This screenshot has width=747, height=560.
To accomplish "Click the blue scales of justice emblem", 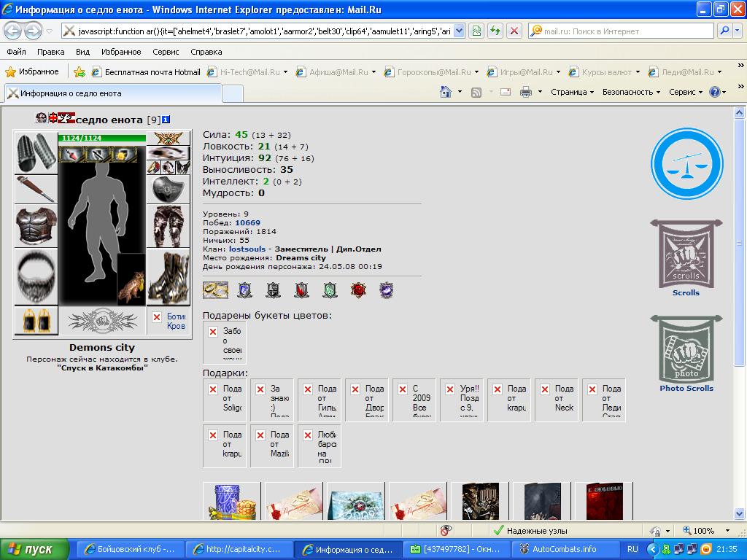I will (686, 163).
